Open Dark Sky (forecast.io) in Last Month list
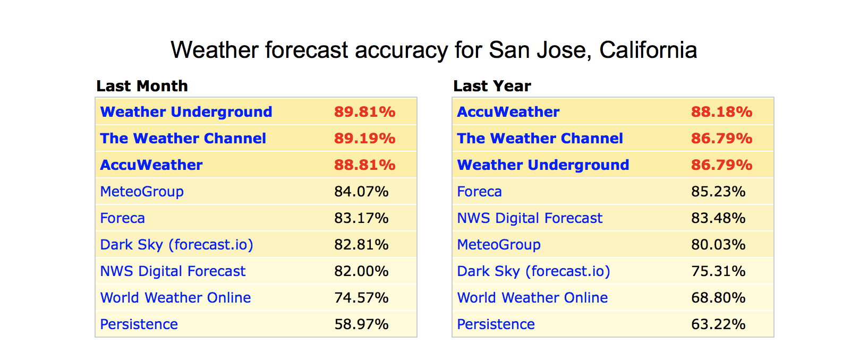868x344 pixels. 176,245
